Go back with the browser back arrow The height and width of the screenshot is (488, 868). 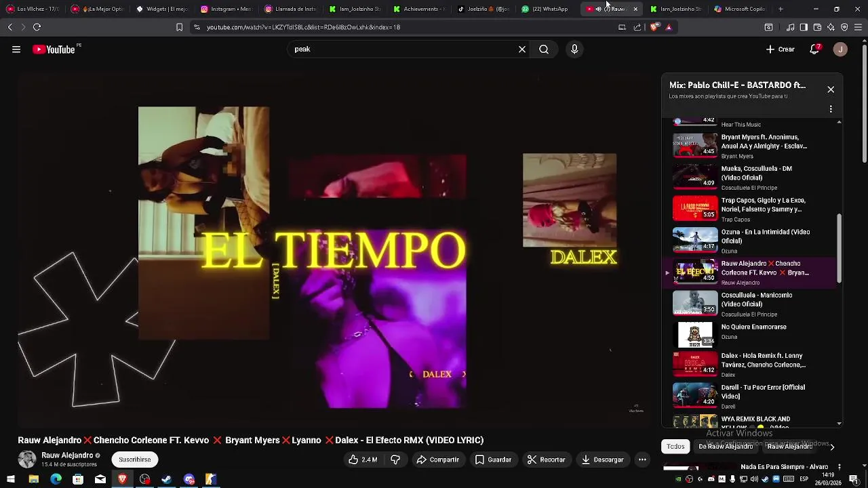9,27
